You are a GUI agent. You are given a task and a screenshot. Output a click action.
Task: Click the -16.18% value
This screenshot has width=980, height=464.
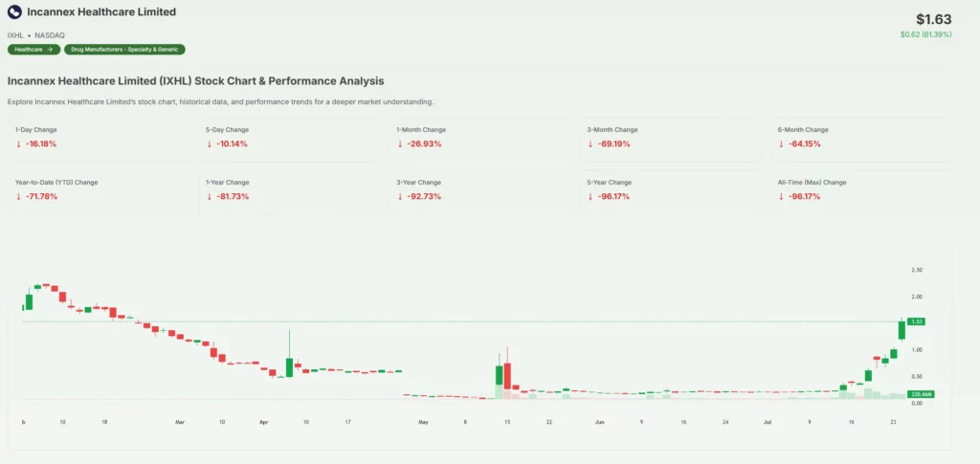click(x=40, y=144)
